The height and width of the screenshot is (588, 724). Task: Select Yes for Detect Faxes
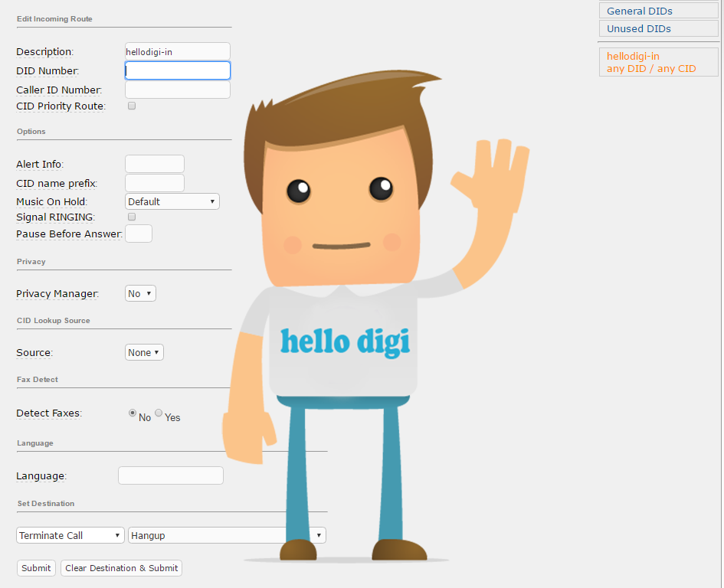coord(159,413)
